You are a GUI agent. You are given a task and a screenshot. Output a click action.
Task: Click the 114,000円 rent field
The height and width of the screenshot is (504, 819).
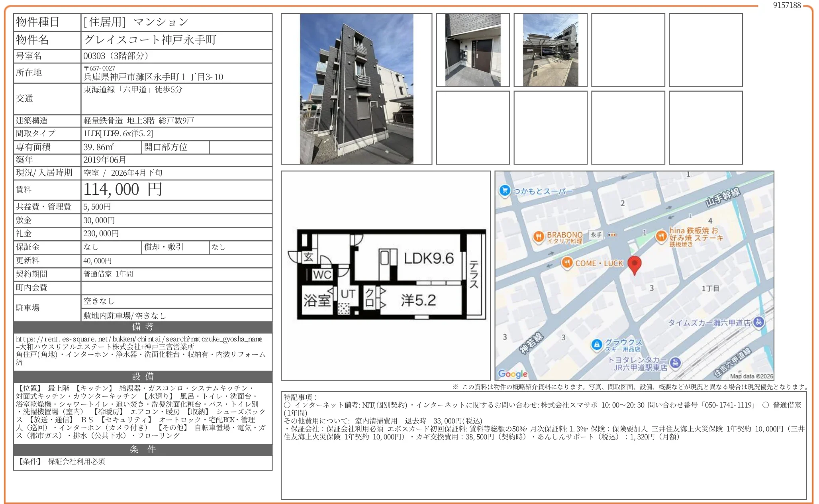[x=123, y=189]
